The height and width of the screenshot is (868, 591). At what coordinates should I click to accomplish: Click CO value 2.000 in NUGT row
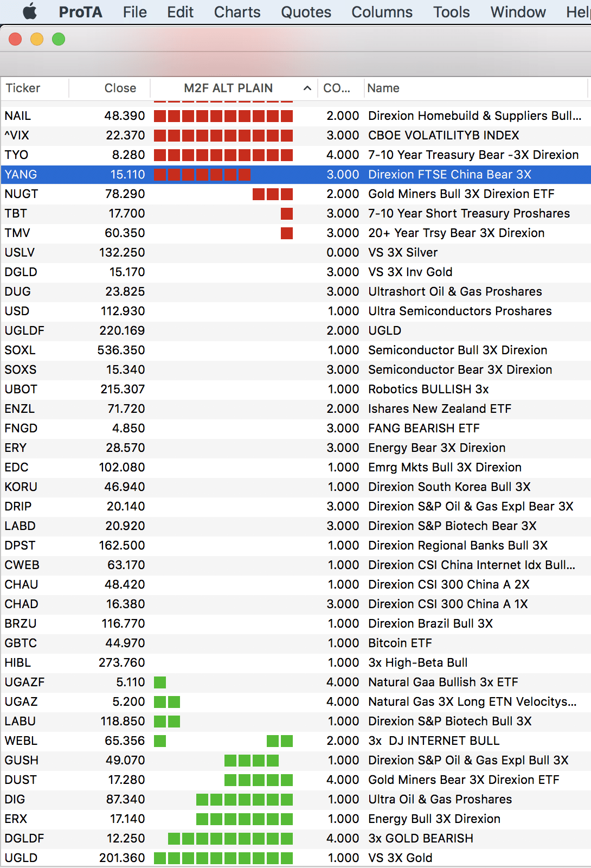click(x=343, y=194)
